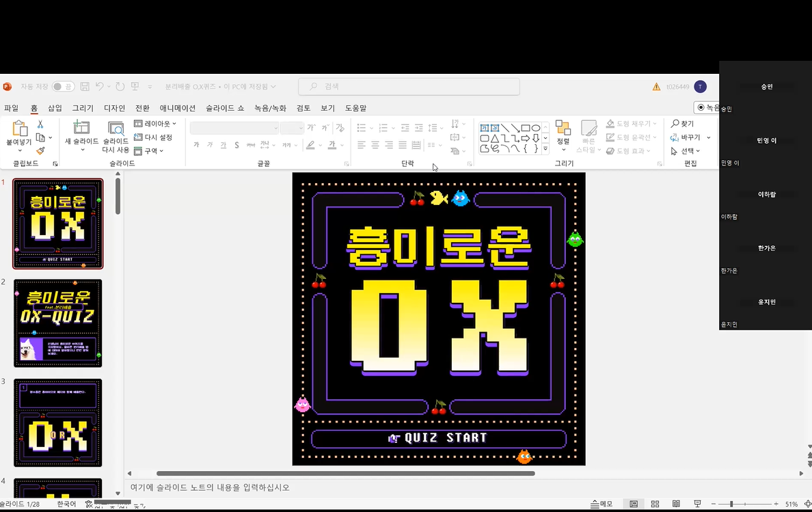Start Slide Show from status bar icon

[698, 504]
